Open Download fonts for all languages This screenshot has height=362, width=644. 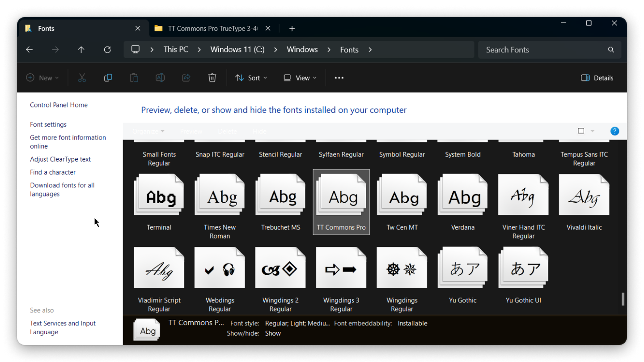click(x=62, y=190)
